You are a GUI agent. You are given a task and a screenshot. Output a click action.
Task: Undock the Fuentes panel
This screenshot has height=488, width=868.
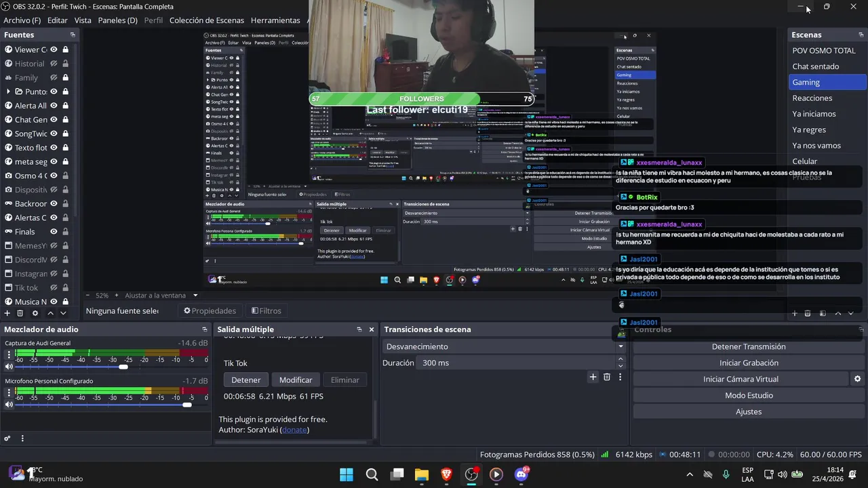tap(73, 35)
